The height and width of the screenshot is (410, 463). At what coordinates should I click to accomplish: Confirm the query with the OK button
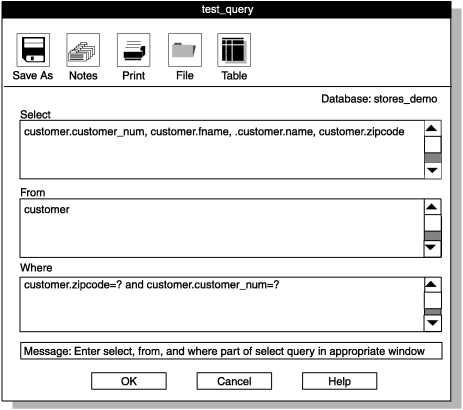click(129, 381)
